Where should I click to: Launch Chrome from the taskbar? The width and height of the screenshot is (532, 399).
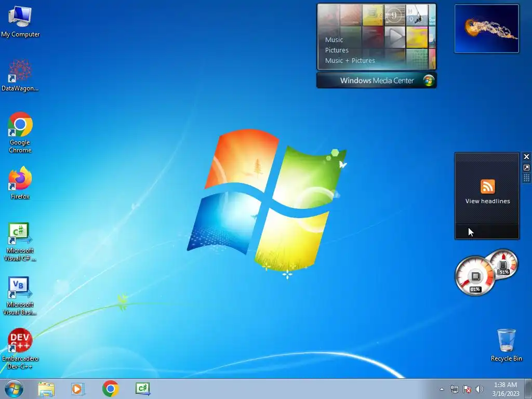(110, 389)
